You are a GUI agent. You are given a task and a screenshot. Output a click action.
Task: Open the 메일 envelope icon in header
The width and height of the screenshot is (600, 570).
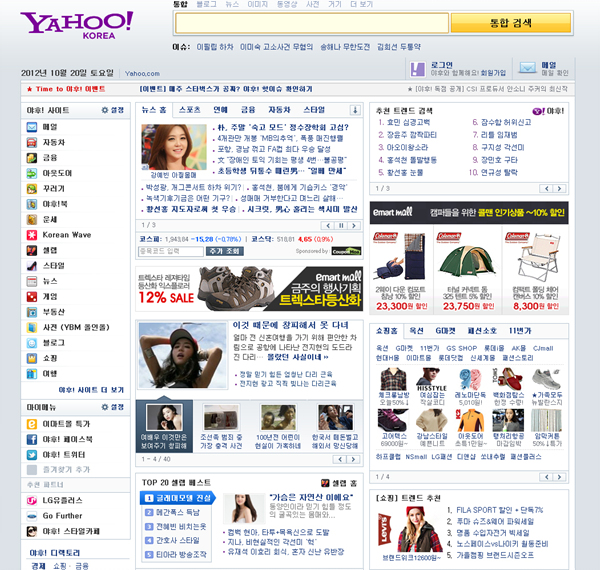[x=527, y=68]
